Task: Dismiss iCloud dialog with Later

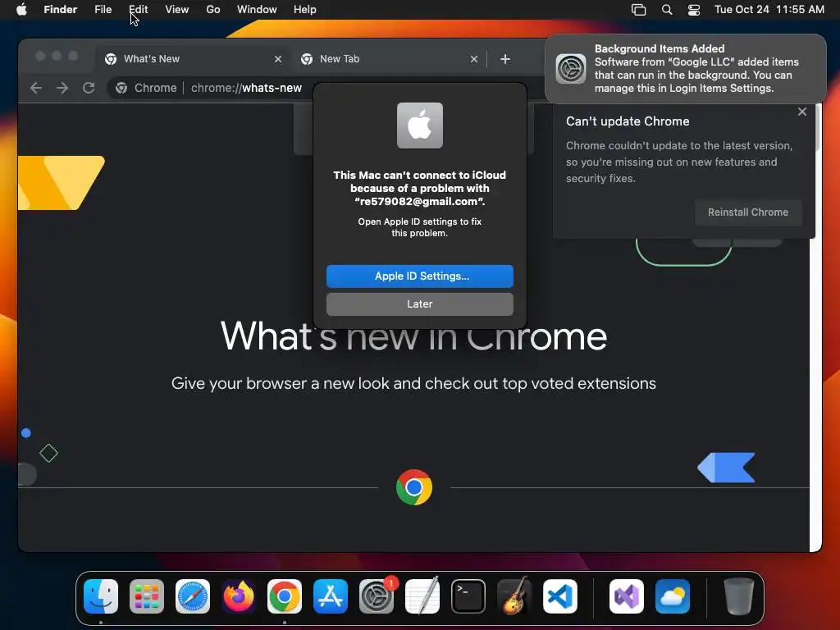Action: (x=419, y=304)
